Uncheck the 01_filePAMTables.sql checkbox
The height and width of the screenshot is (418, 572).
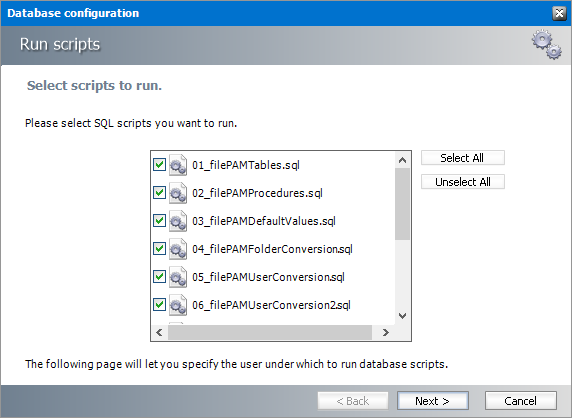[x=159, y=165]
